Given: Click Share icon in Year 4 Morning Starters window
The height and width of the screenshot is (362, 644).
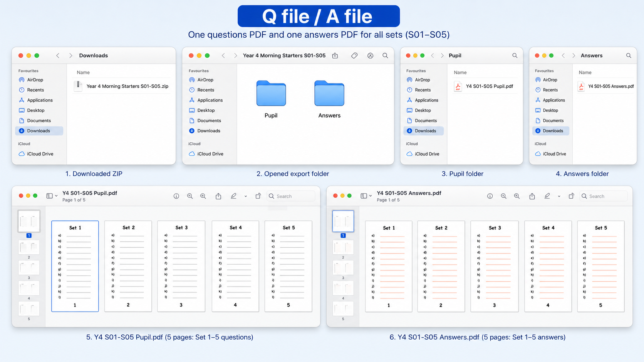Looking at the screenshot, I should point(335,55).
